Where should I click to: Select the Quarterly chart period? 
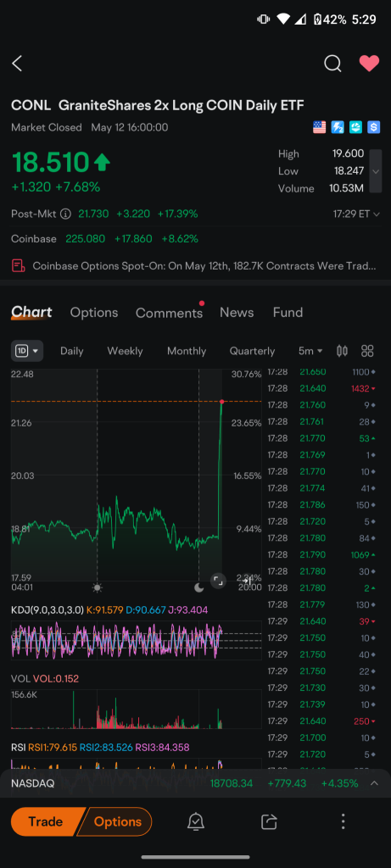click(252, 351)
